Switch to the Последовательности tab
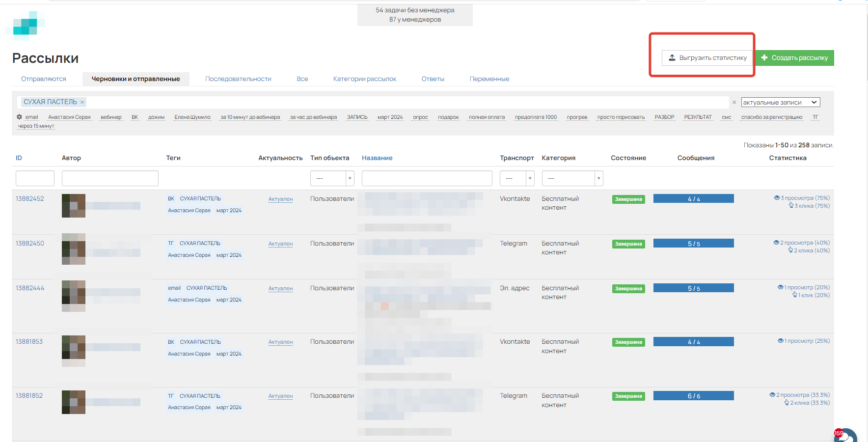The image size is (868, 442). tap(238, 79)
